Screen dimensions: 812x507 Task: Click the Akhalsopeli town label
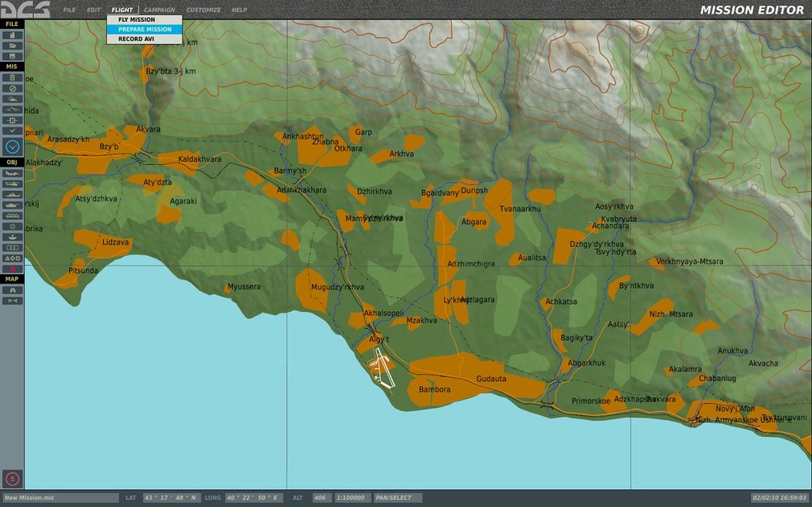click(x=383, y=313)
